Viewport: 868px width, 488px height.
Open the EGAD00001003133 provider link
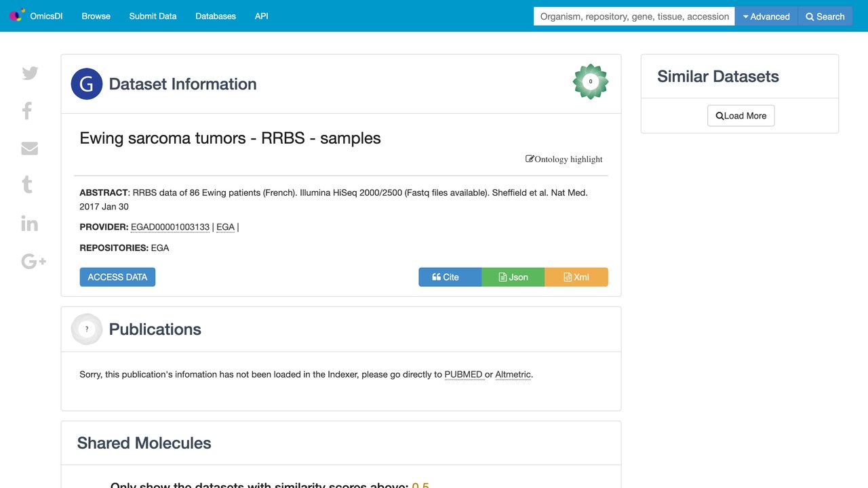tap(170, 227)
